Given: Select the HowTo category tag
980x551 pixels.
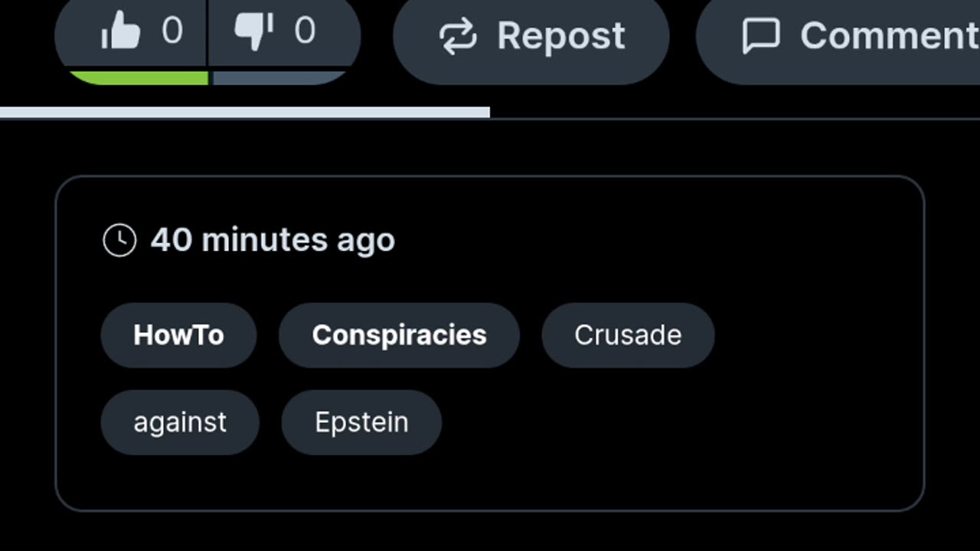Looking at the screenshot, I should pos(178,335).
